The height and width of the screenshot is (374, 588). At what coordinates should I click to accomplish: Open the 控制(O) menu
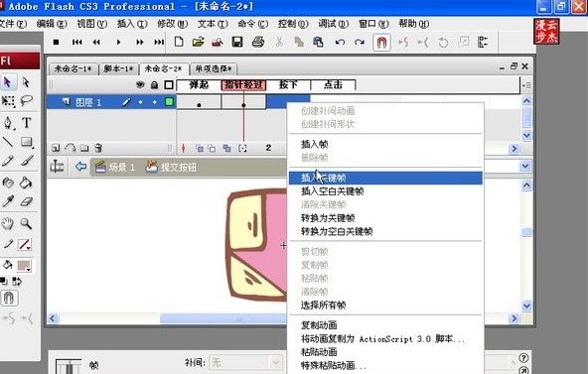tap(293, 24)
